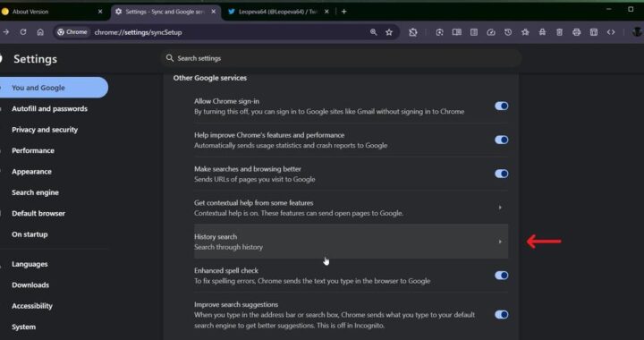The width and height of the screenshot is (644, 340).
Task: Open Accessibility settings
Action: (32, 306)
